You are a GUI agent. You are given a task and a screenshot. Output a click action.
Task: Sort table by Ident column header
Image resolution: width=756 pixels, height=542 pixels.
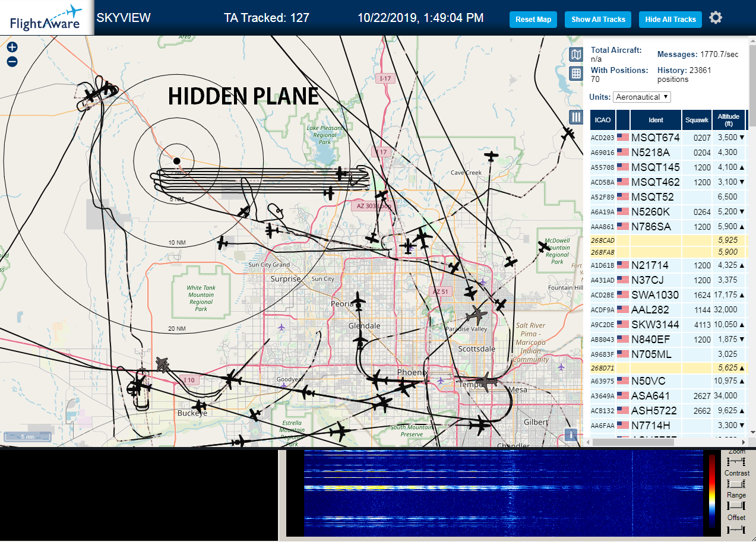click(x=656, y=120)
